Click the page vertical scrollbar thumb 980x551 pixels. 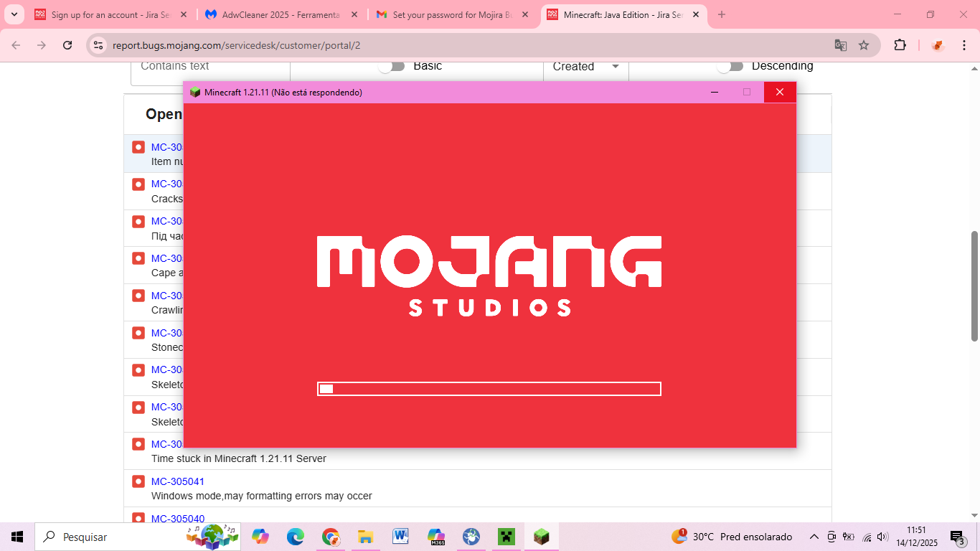(974, 286)
